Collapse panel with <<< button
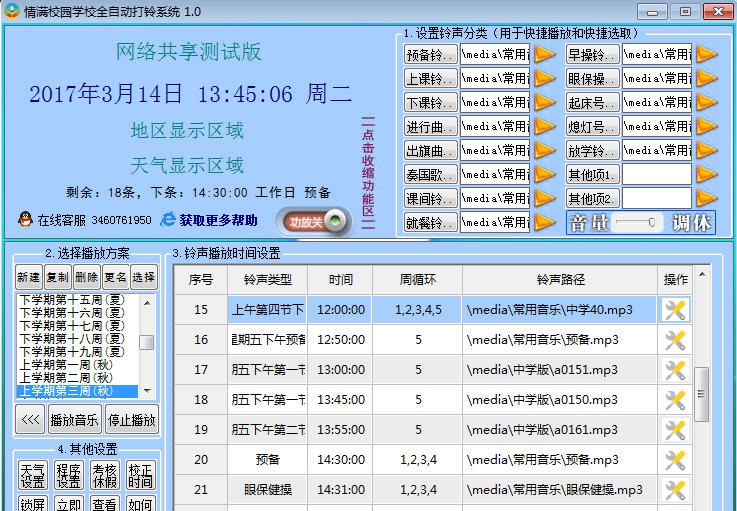The height and width of the screenshot is (511, 737). [x=31, y=419]
